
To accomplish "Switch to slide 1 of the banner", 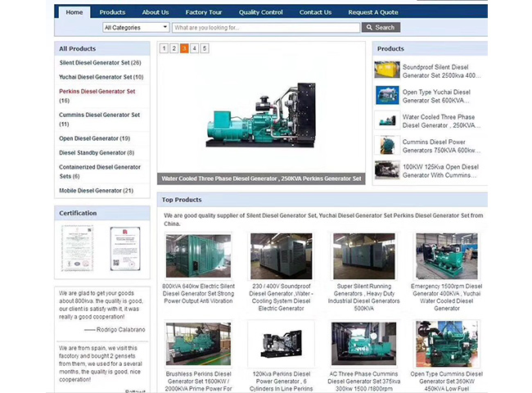I will coord(164,48).
